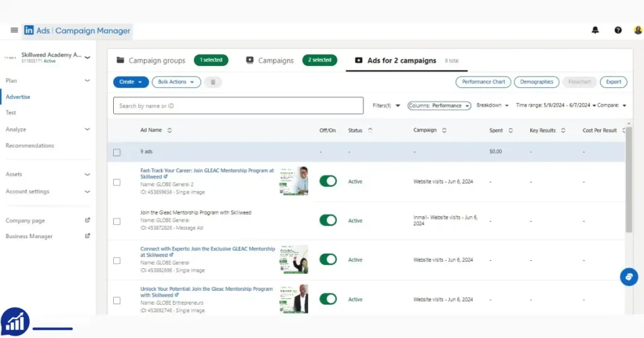Screen dimensions: 644x338
Task: Open the notifications bell
Action: pos(595,30)
